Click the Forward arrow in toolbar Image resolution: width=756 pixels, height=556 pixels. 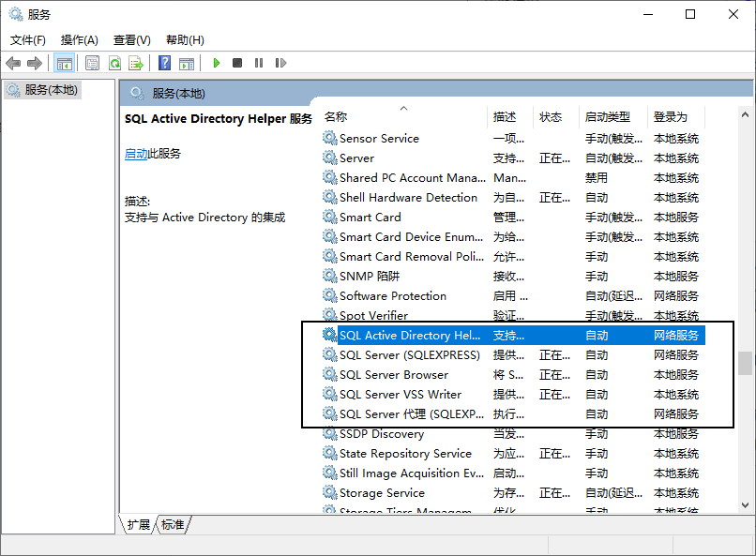[35, 63]
